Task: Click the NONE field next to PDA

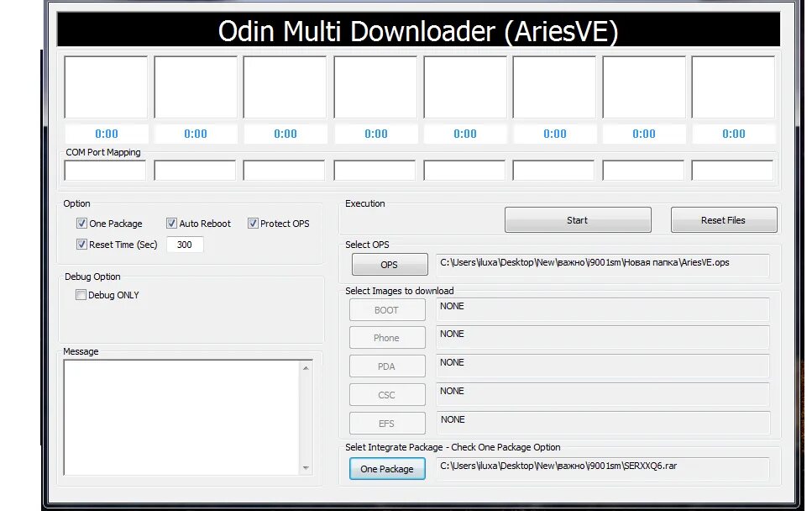Action: tap(603, 366)
